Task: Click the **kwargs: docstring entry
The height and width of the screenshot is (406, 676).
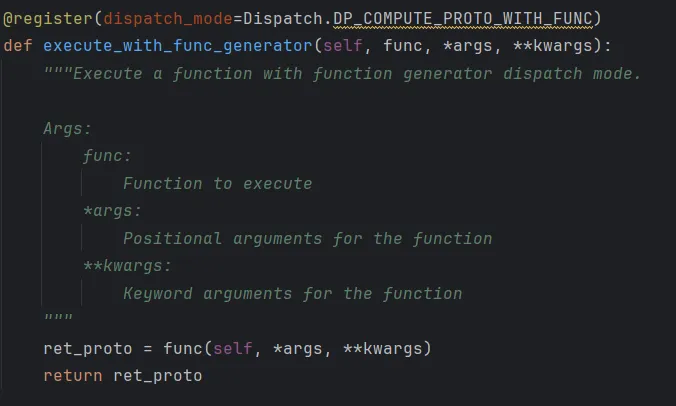Action: (x=127, y=266)
